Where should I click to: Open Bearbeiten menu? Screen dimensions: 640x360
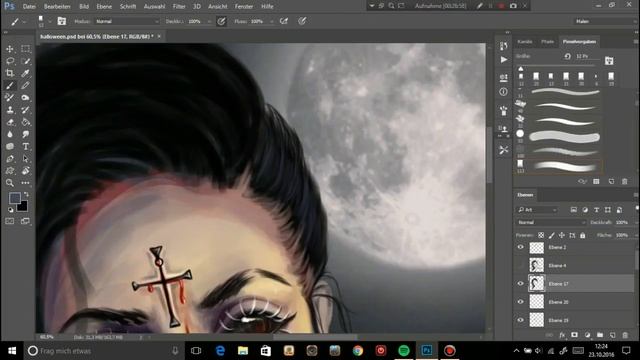tap(57, 7)
